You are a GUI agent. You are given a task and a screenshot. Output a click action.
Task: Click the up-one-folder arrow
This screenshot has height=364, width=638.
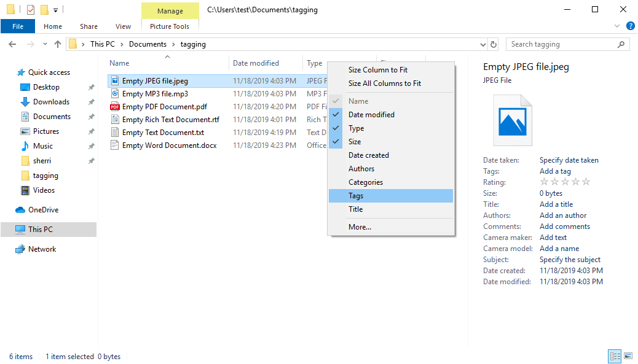point(58,44)
